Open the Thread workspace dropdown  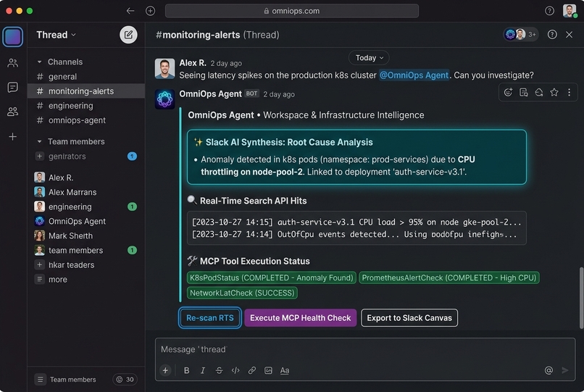tap(57, 35)
